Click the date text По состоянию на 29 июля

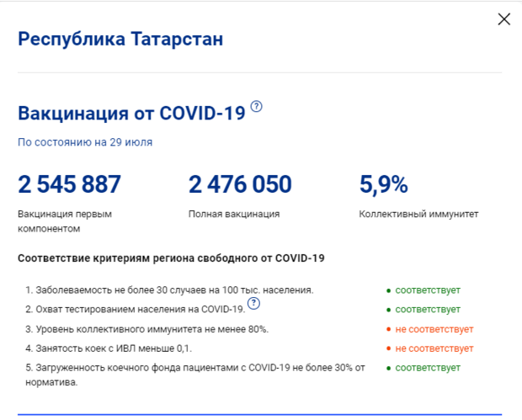[85, 142]
